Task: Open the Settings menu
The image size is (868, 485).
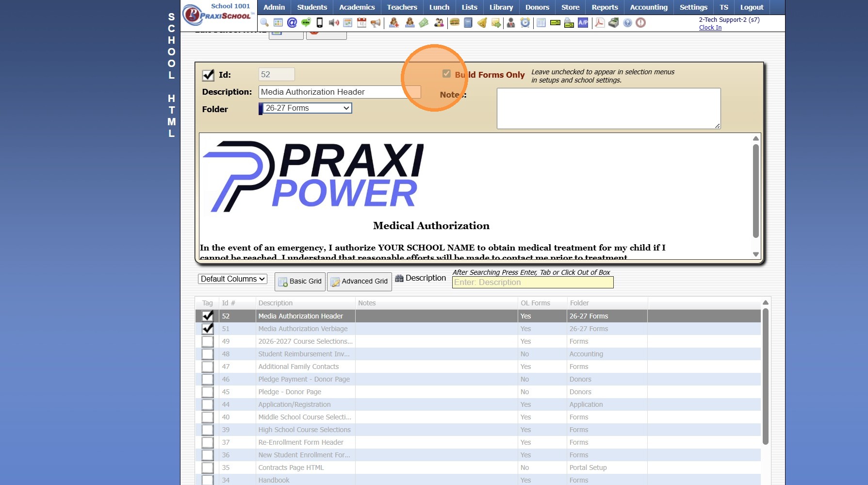Action: [x=693, y=7]
